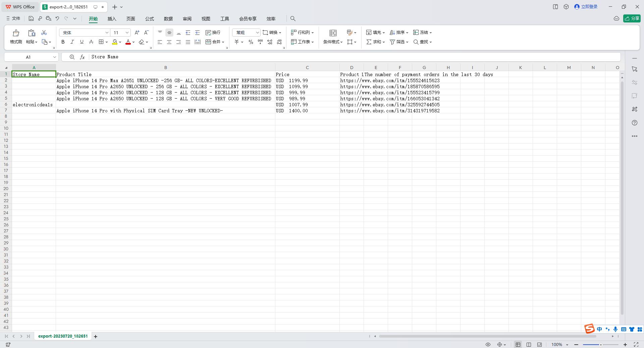Toggle middle vertical alignment
This screenshot has width=644, height=348.
(x=169, y=33)
